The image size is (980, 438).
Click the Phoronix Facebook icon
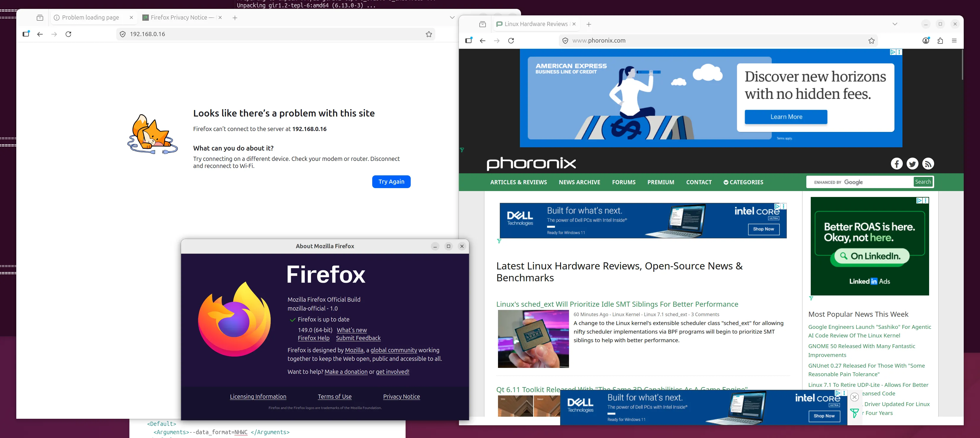896,164
